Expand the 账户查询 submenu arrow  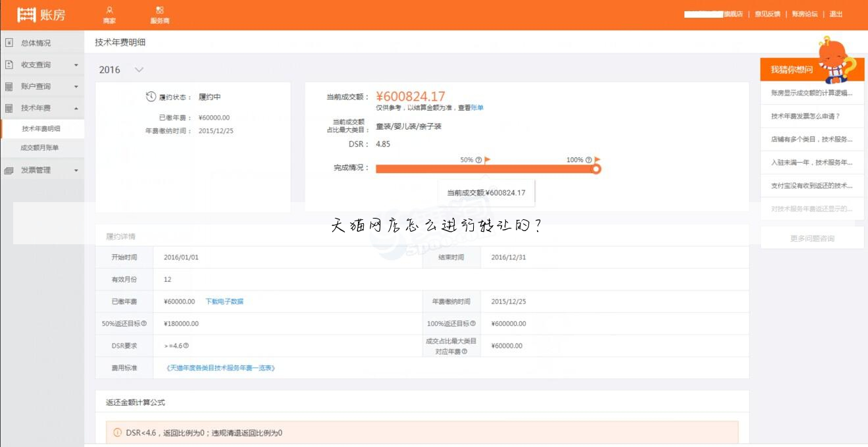click(76, 87)
